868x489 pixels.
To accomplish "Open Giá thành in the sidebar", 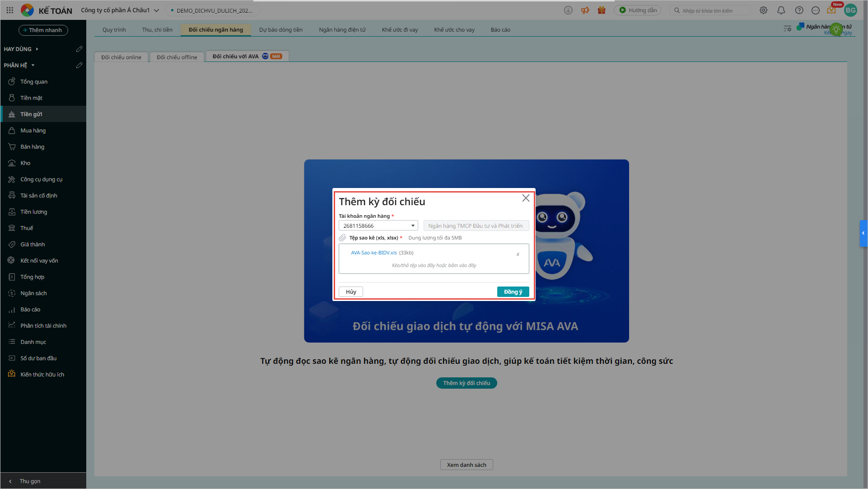I will click(x=43, y=244).
